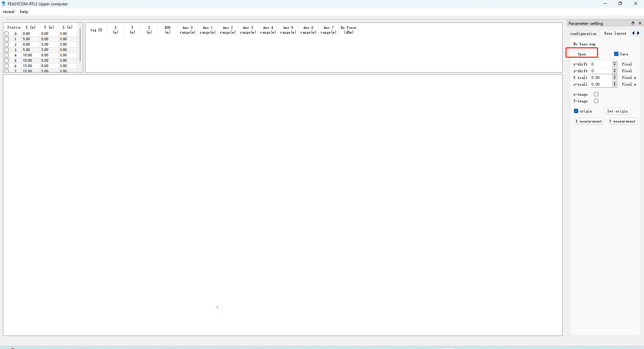Open the help menu

23,11
